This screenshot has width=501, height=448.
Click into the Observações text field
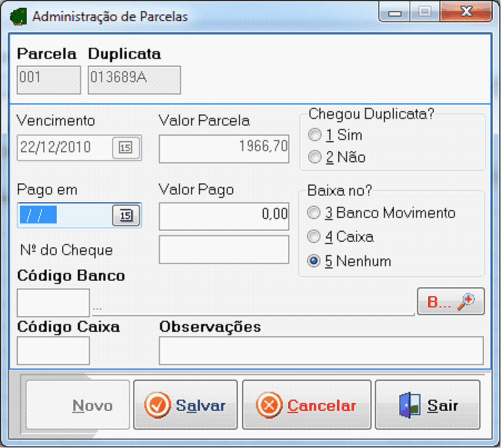321,351
